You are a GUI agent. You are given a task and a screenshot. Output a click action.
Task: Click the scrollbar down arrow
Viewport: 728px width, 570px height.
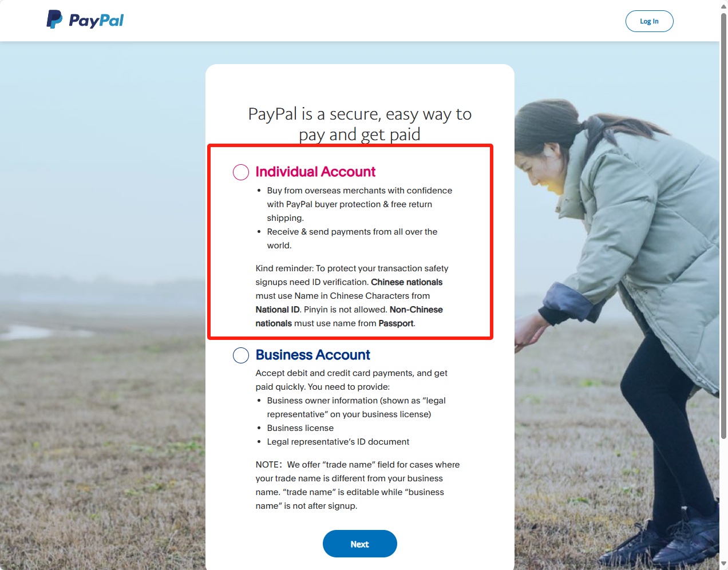pyautogui.click(x=723, y=564)
